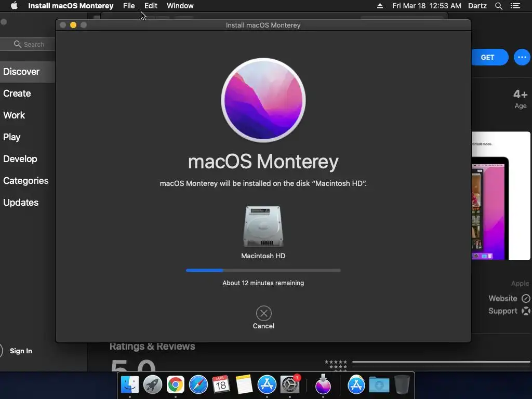Minimize the installer with the yellow button
Screen dimensions: 532x399
(73, 25)
